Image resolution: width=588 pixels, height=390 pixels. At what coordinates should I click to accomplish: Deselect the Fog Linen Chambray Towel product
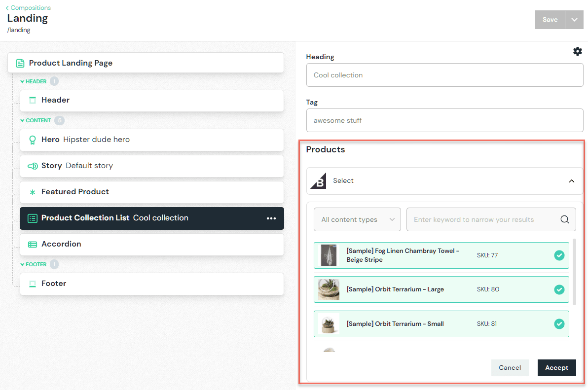coord(559,255)
